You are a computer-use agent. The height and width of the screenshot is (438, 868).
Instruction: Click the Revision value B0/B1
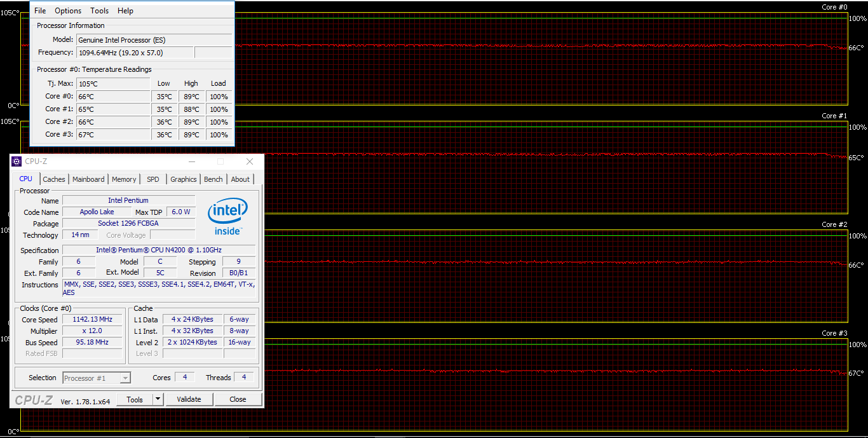tap(239, 273)
